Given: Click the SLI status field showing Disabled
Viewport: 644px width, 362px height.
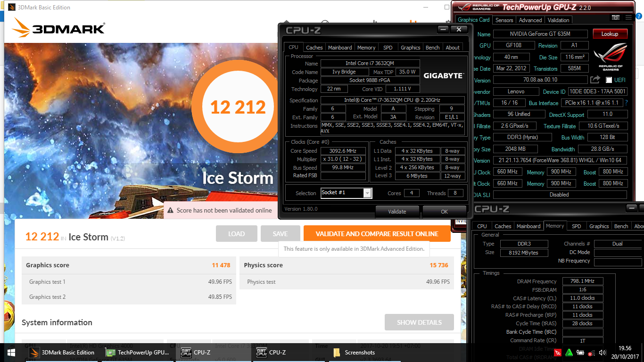Looking at the screenshot, I should click(559, 195).
